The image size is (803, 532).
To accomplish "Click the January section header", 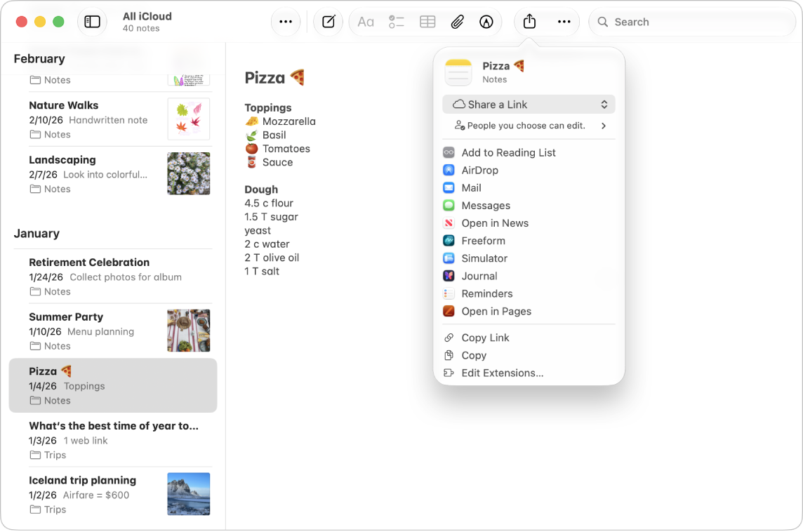I will pyautogui.click(x=36, y=234).
